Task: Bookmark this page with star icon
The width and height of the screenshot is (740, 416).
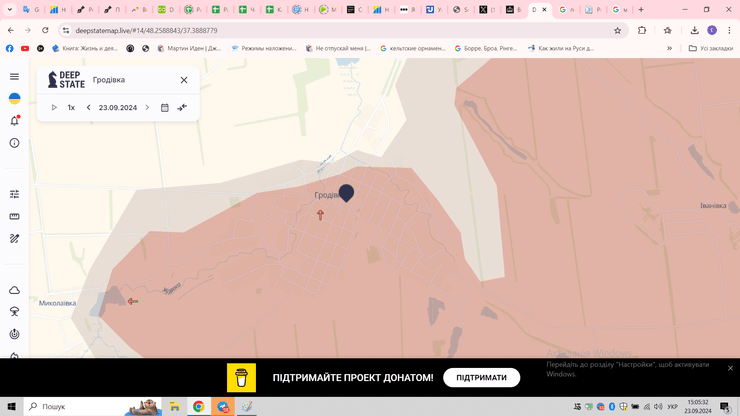Action: pyautogui.click(x=617, y=30)
